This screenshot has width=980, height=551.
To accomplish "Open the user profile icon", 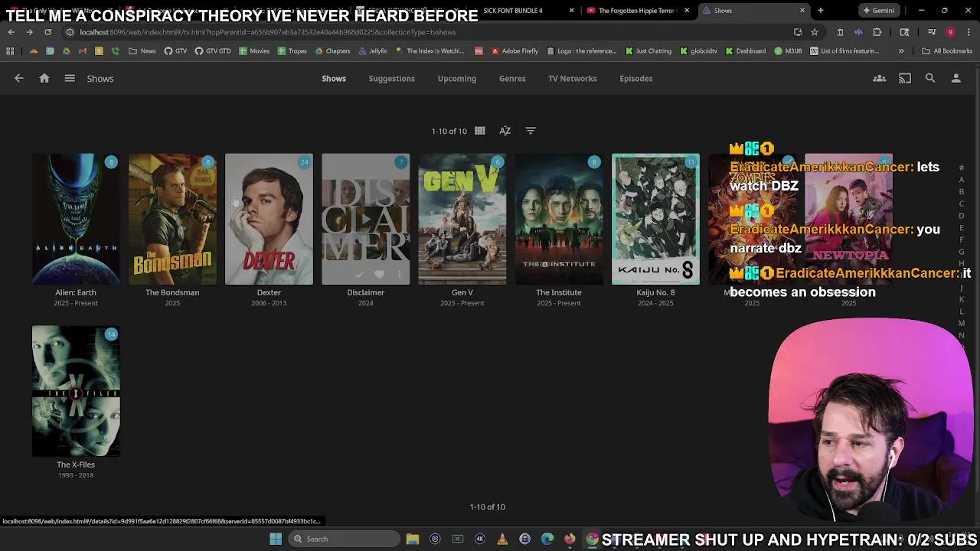I will (955, 78).
